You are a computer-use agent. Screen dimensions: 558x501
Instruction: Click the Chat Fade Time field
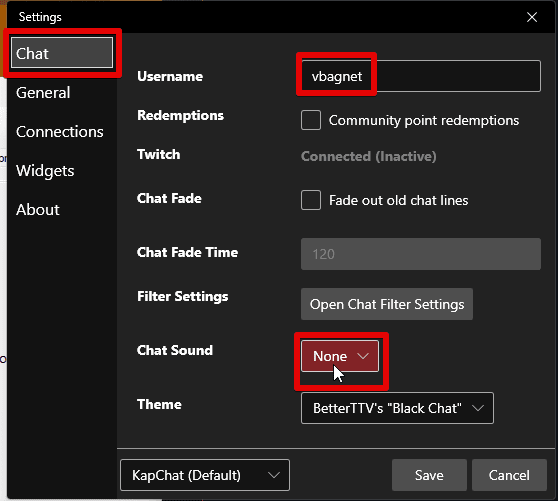(421, 254)
